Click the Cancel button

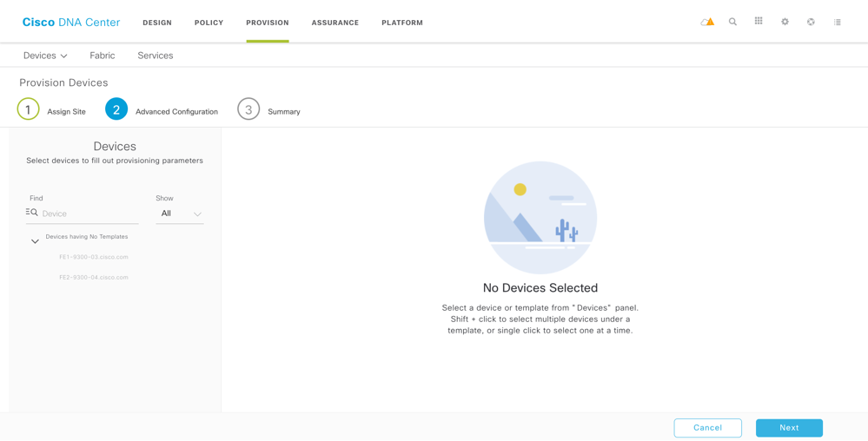(x=707, y=428)
